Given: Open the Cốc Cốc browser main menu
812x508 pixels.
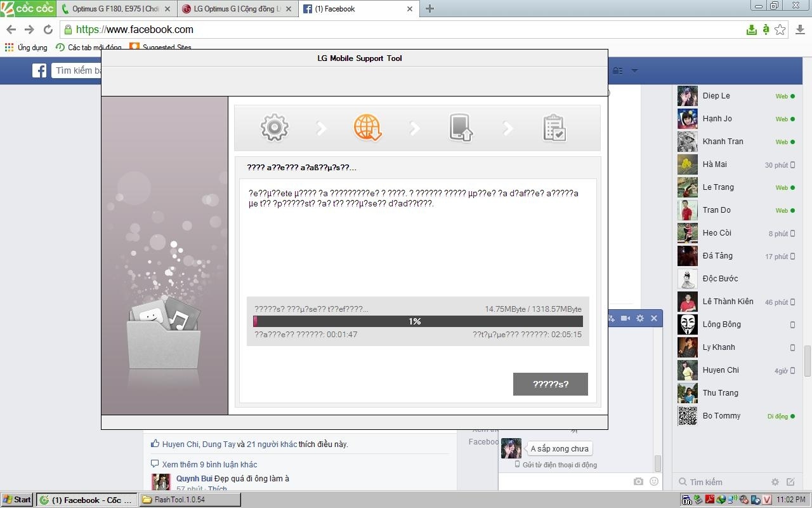Looking at the screenshot, I should [27, 8].
